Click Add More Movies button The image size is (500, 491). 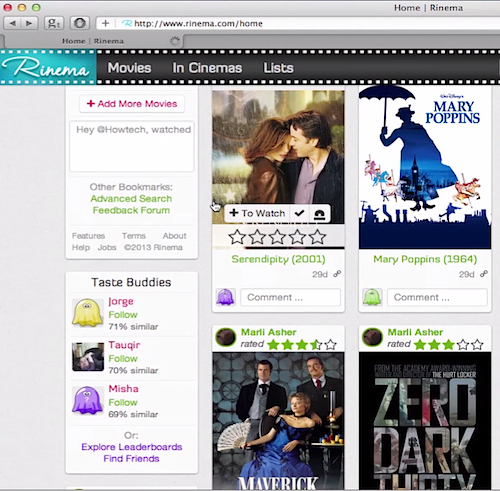[x=132, y=104]
